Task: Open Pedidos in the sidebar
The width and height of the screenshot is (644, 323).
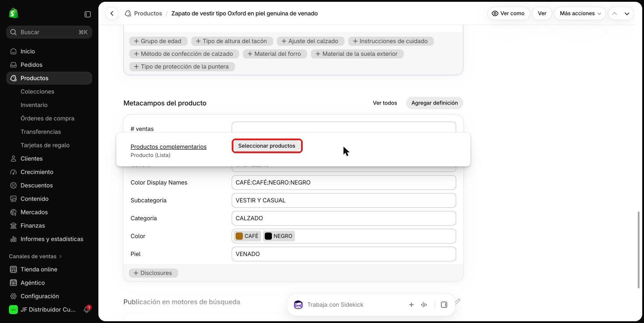Action: 49,65
